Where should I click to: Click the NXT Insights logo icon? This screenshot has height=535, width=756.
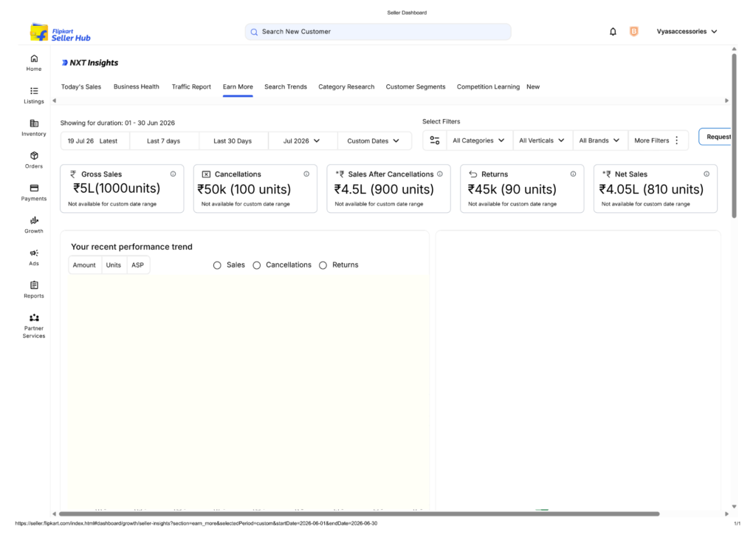(x=65, y=63)
